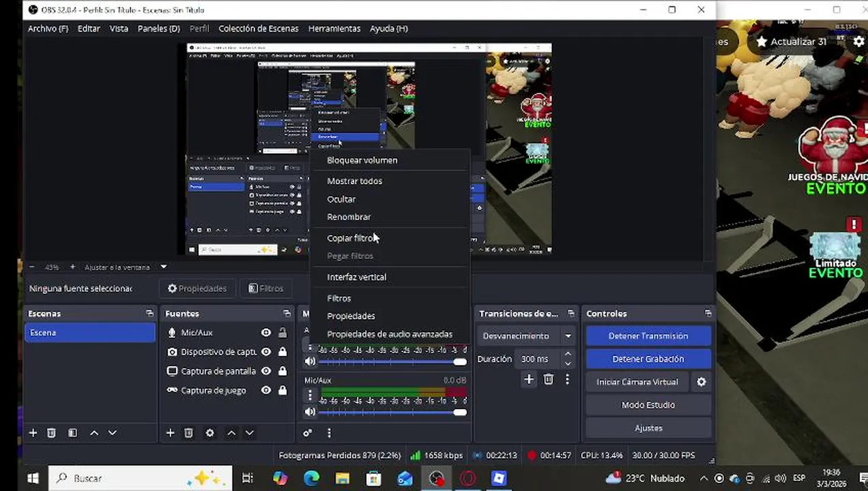Click Iniciar Cámara Virtual button

click(637, 382)
